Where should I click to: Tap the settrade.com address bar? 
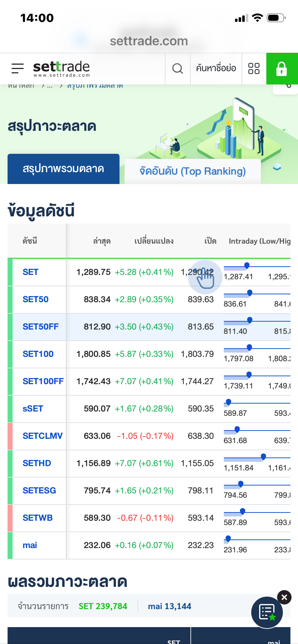point(149,41)
